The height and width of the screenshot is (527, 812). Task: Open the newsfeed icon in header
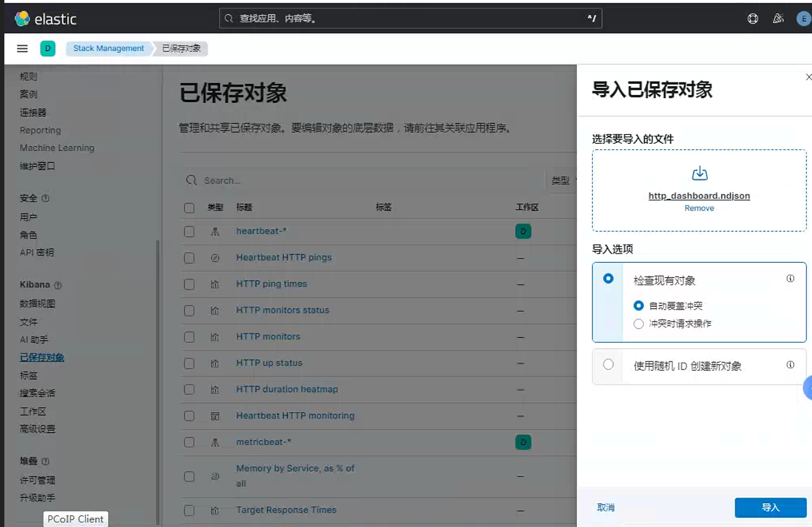coord(778,19)
